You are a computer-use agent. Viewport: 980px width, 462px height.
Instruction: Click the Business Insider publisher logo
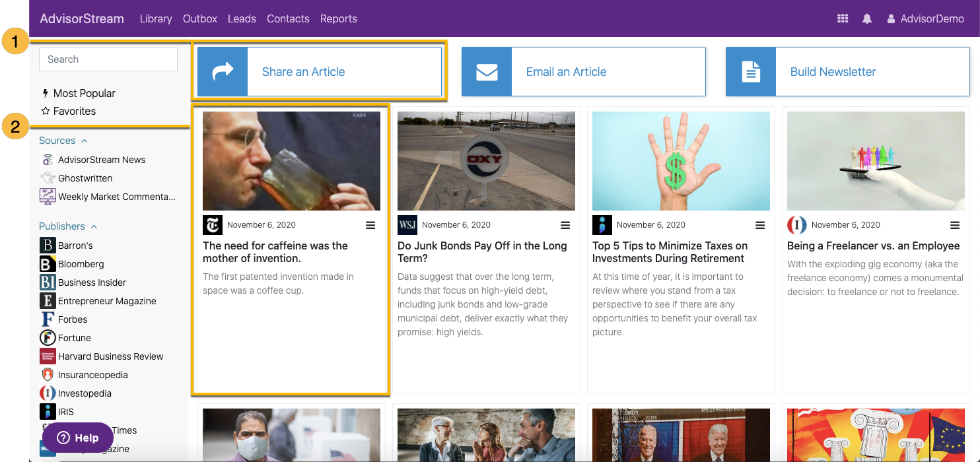click(48, 282)
